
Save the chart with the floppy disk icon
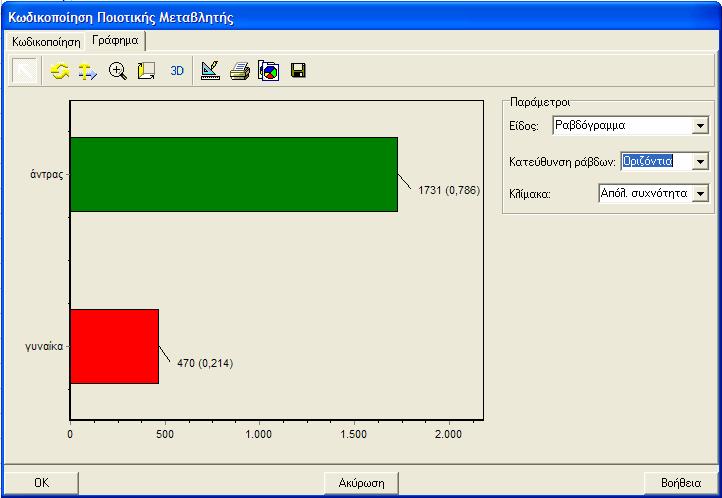pyautogui.click(x=298, y=70)
